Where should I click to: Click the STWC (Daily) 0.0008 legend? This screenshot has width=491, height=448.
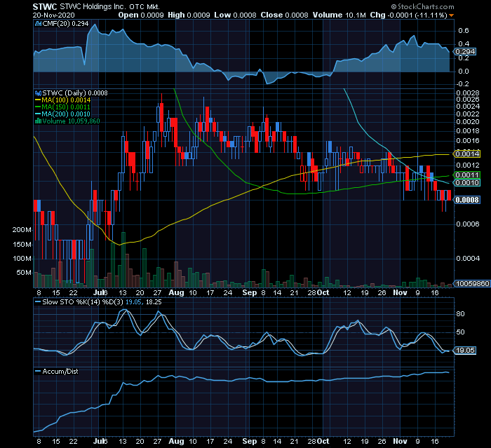coord(75,93)
